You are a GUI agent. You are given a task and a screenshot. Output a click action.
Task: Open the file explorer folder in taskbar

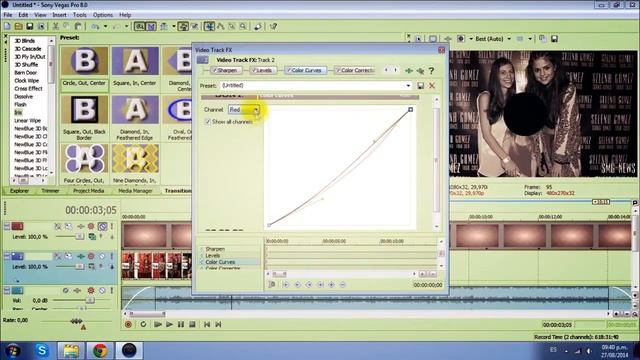pyautogui.click(x=71, y=350)
